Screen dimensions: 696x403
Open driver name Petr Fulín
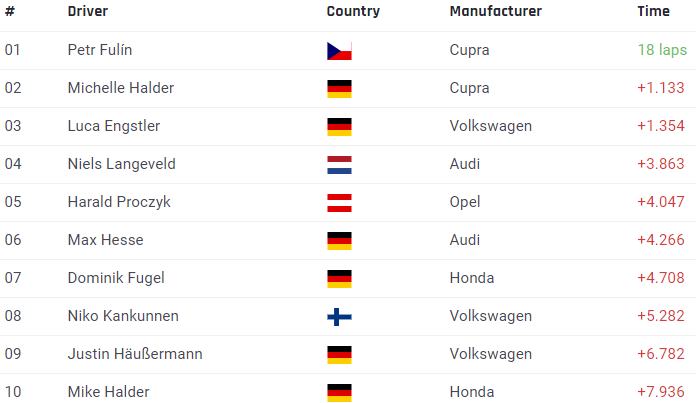coord(100,50)
